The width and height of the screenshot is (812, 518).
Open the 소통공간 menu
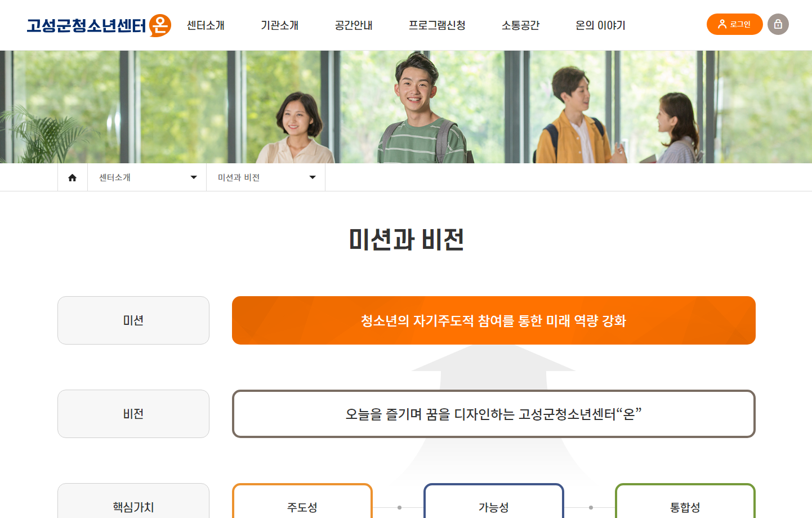(x=520, y=25)
